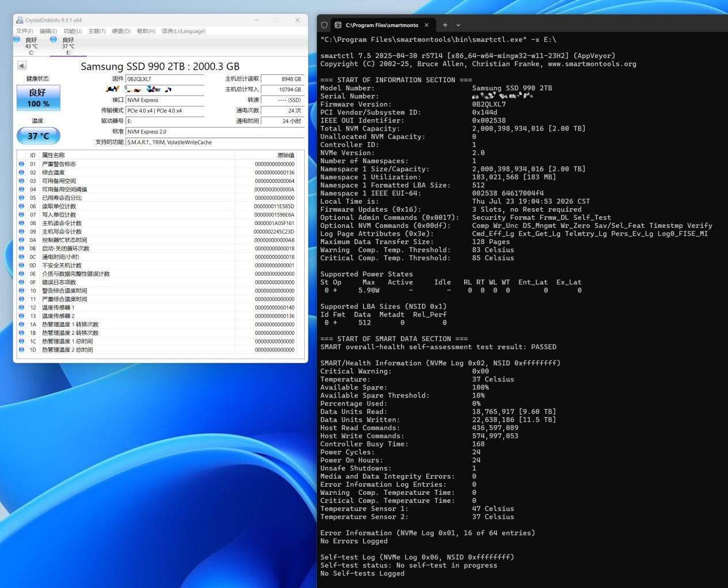
Task: Click status dot for 0F 错误日志项数
Action: [22, 282]
